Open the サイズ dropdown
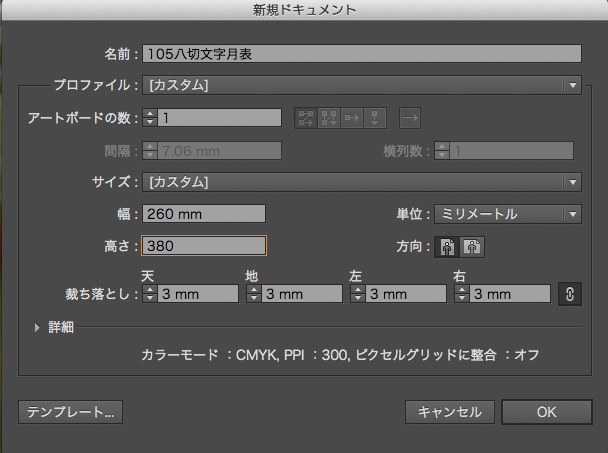Image resolution: width=608 pixels, height=453 pixels. pyautogui.click(x=362, y=182)
